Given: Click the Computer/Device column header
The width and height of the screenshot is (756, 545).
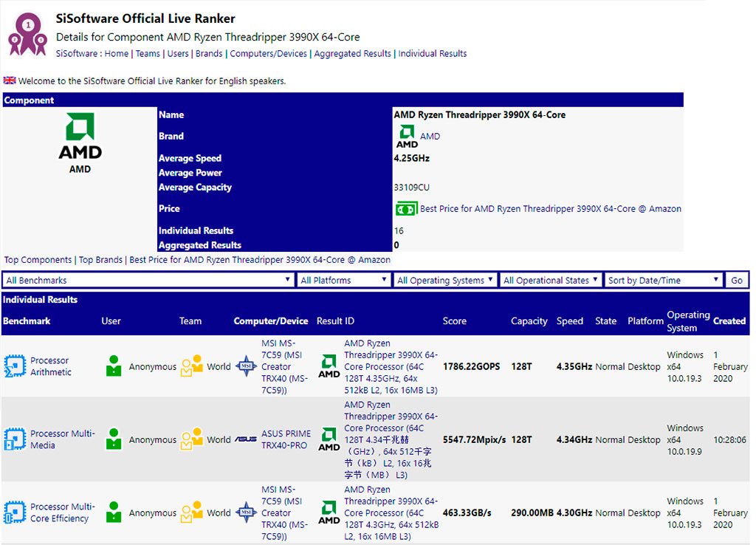Looking at the screenshot, I should pos(270,321).
